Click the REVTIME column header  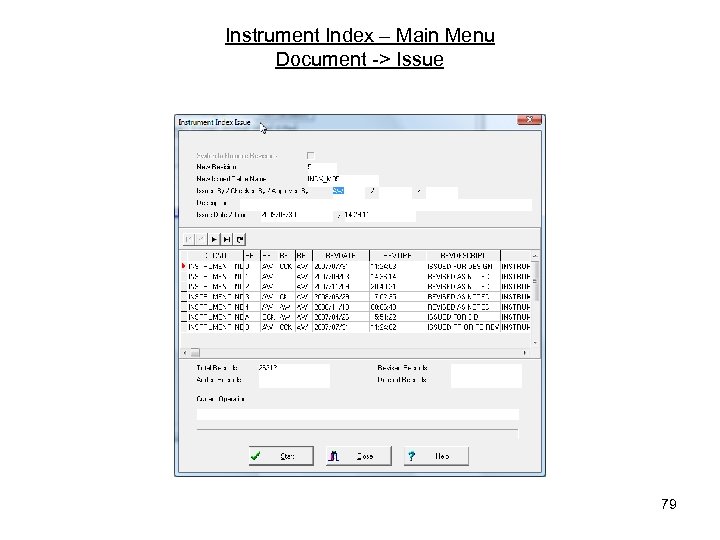[x=398, y=256]
